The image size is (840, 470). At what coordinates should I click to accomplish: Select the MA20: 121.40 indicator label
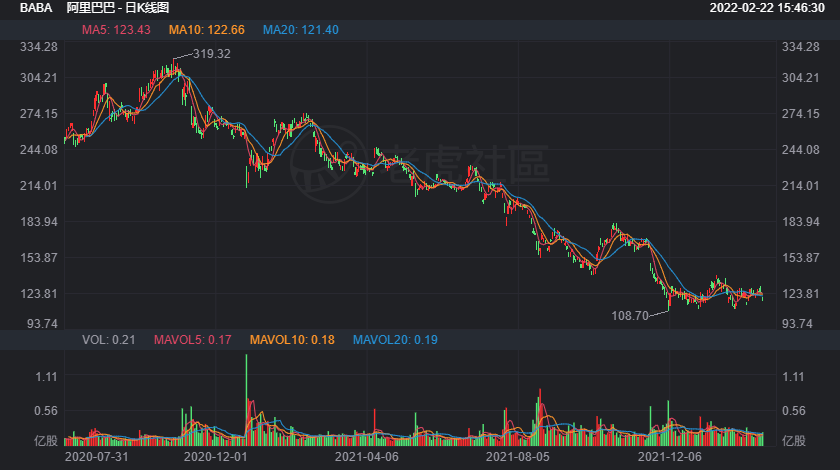tap(301, 30)
